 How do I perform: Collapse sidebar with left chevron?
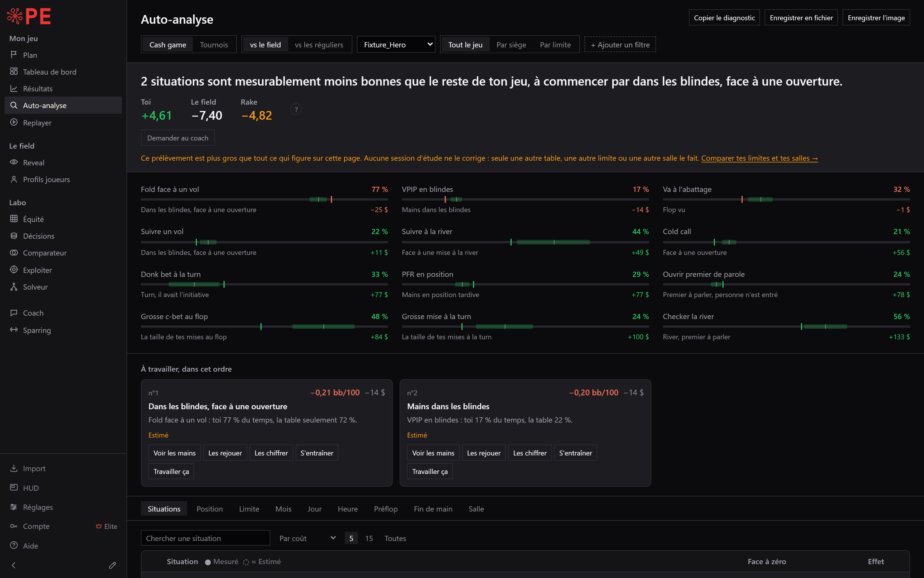pyautogui.click(x=14, y=565)
